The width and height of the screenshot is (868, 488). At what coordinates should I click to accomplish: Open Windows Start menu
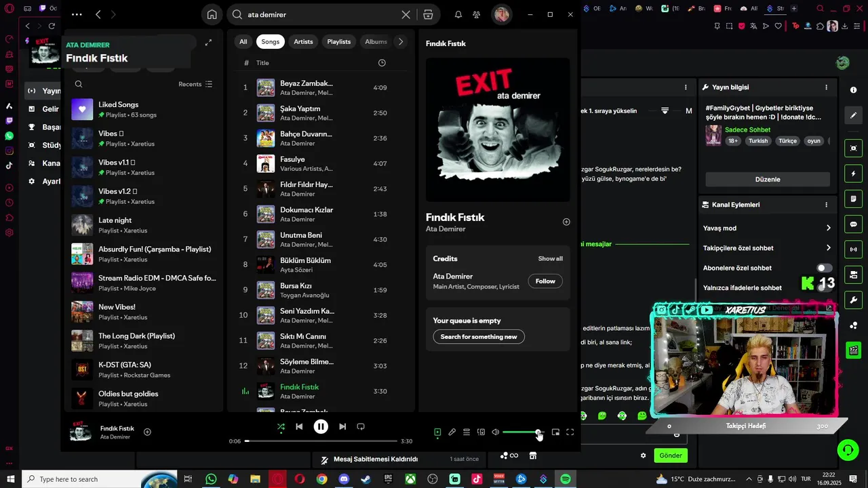11,479
